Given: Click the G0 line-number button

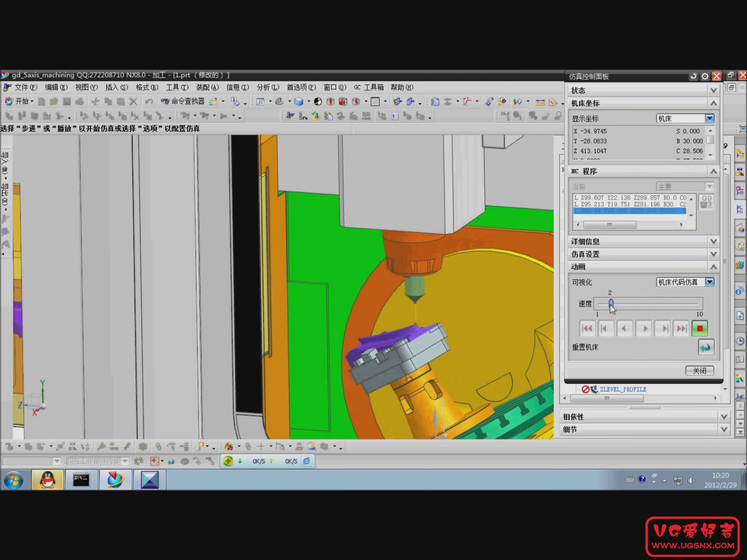Looking at the screenshot, I should [x=707, y=202].
